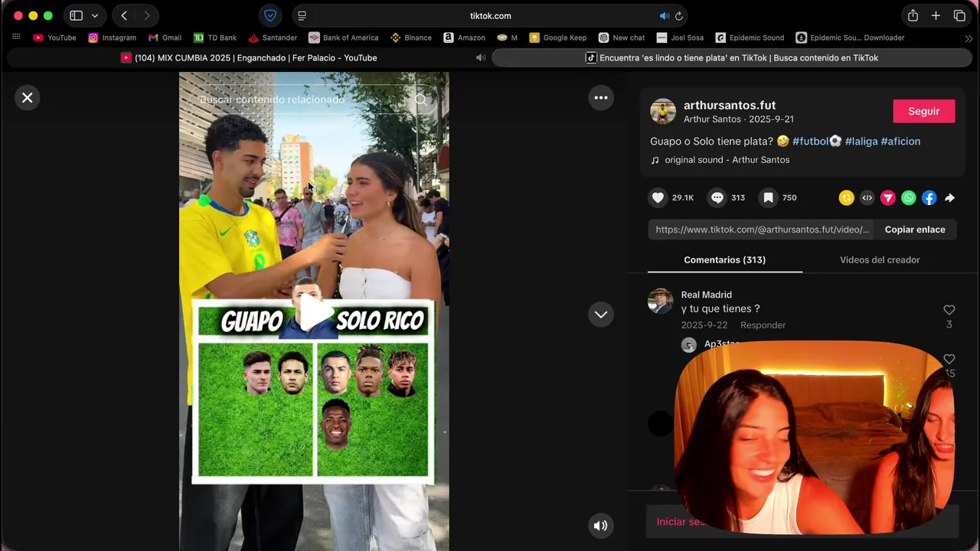Image resolution: width=980 pixels, height=551 pixels.
Task: Save video with bookmark icon
Action: (768, 197)
